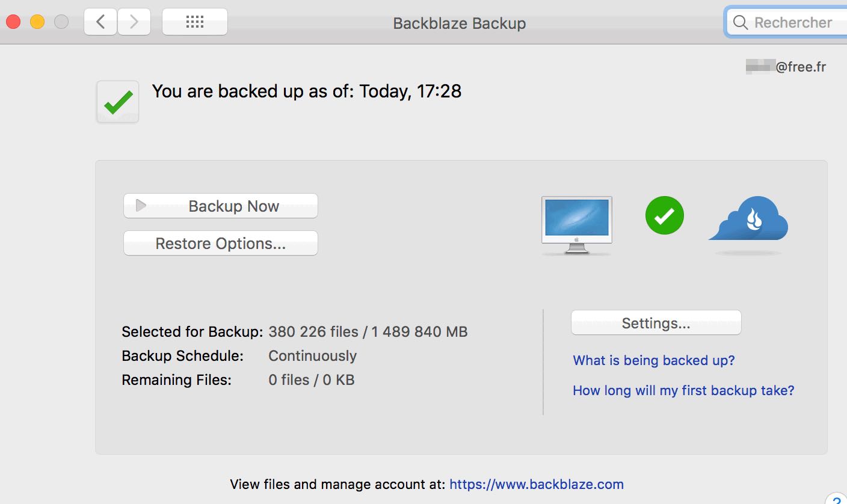Click the help question mark button

coord(836,499)
